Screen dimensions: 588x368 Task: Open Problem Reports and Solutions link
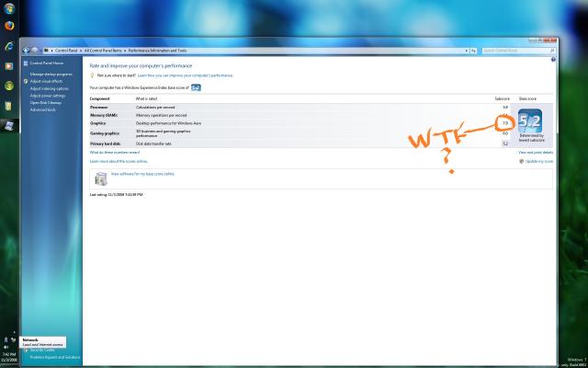point(55,357)
